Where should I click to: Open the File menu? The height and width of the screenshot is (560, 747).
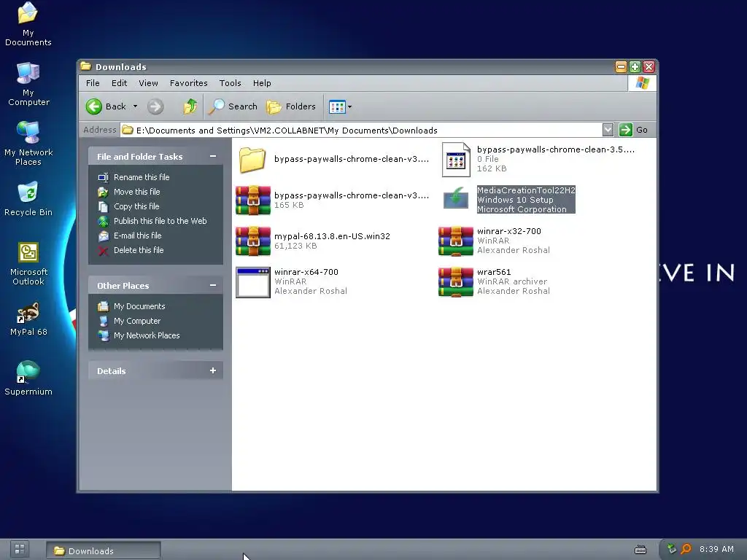coord(93,83)
